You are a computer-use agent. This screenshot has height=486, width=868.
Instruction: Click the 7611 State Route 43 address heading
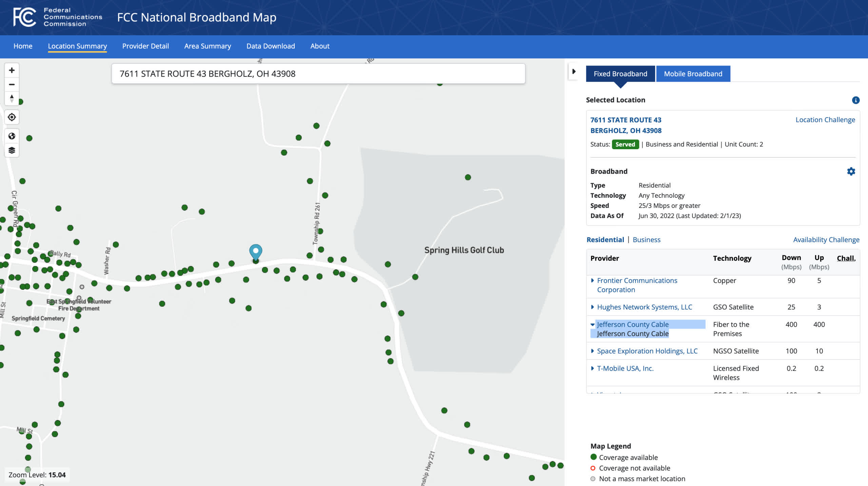[x=626, y=125]
